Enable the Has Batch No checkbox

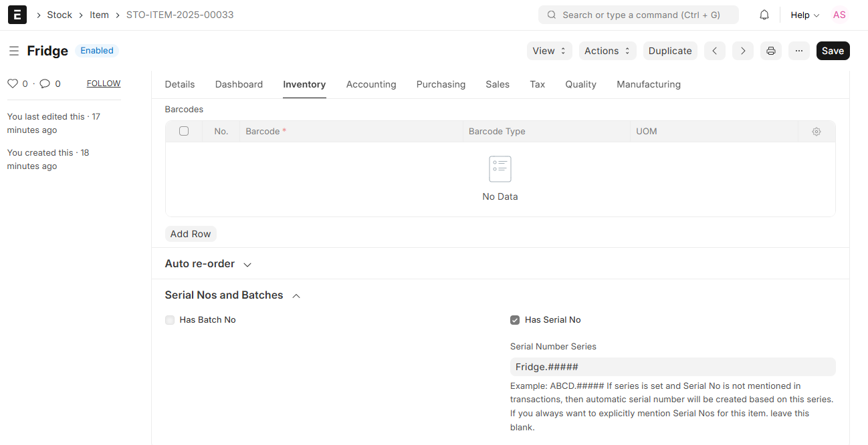(170, 320)
